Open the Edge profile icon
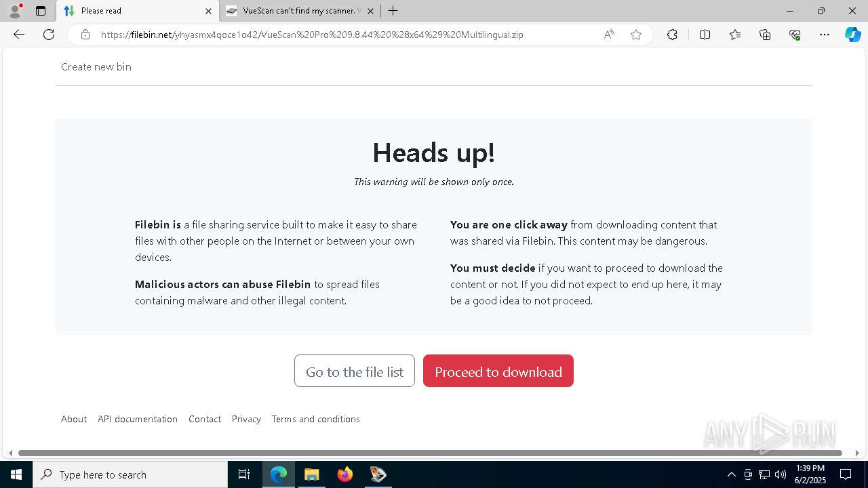 (15, 11)
